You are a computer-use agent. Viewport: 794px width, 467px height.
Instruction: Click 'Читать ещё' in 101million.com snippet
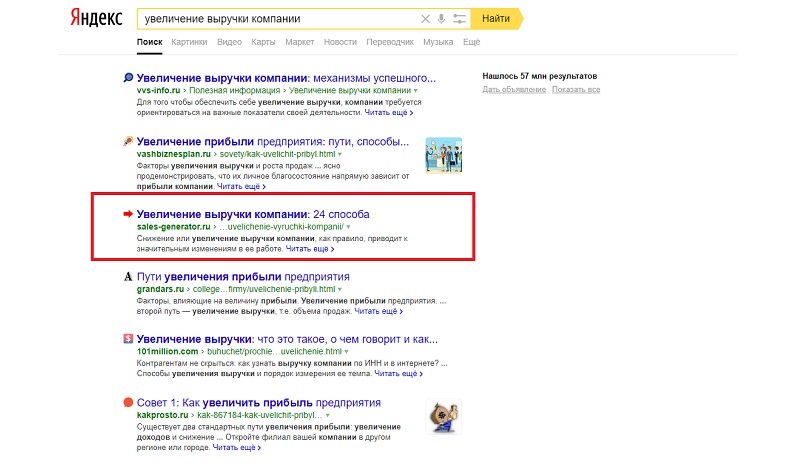[398, 373]
